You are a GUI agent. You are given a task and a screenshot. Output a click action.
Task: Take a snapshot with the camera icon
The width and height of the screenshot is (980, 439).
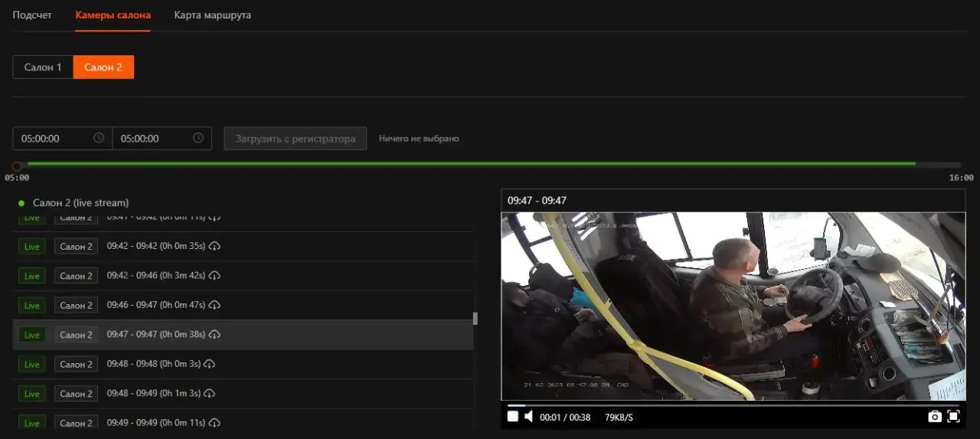pyautogui.click(x=934, y=417)
